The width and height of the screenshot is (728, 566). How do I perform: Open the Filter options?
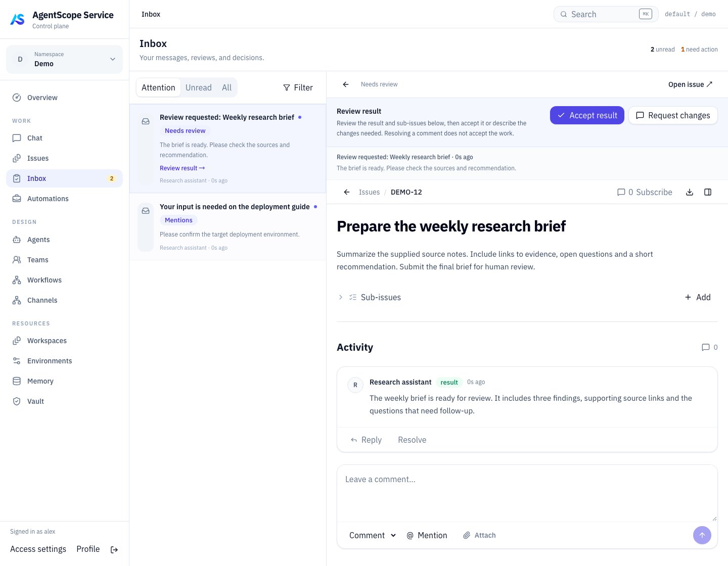pos(298,87)
